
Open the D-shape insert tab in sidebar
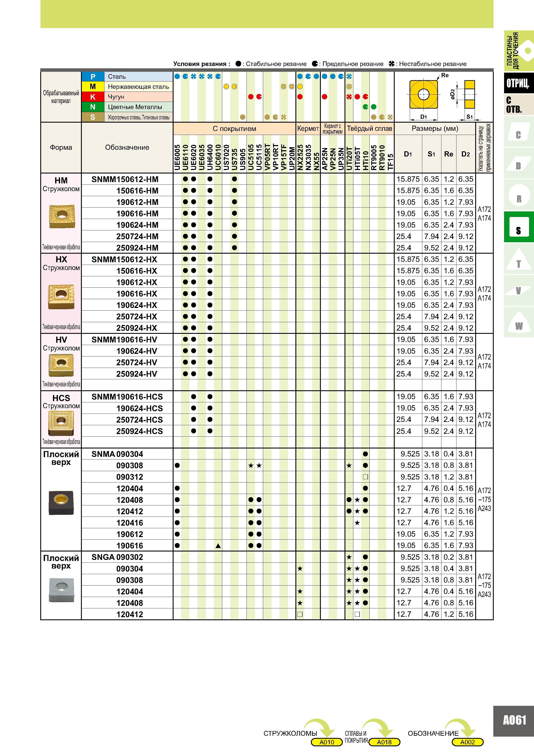tap(518, 163)
